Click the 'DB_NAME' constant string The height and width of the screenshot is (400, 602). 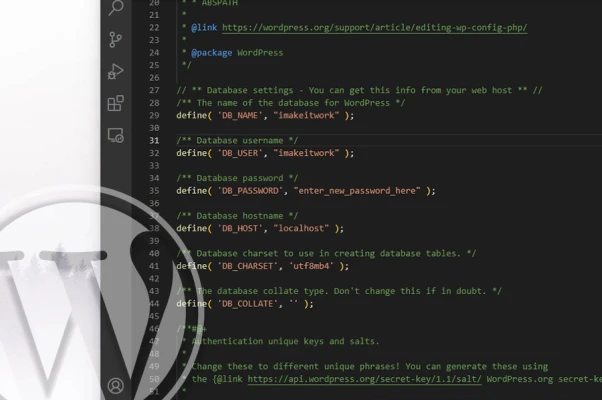(x=240, y=115)
